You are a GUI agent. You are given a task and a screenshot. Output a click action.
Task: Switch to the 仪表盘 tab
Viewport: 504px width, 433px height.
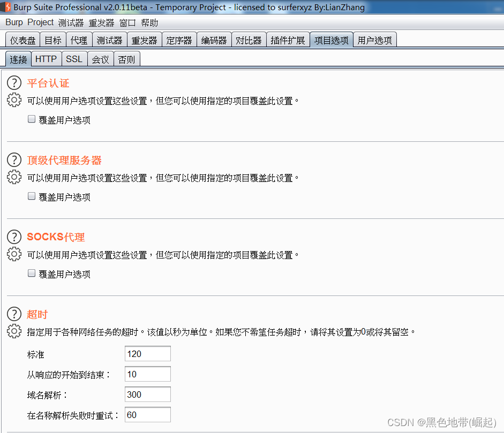click(x=22, y=40)
